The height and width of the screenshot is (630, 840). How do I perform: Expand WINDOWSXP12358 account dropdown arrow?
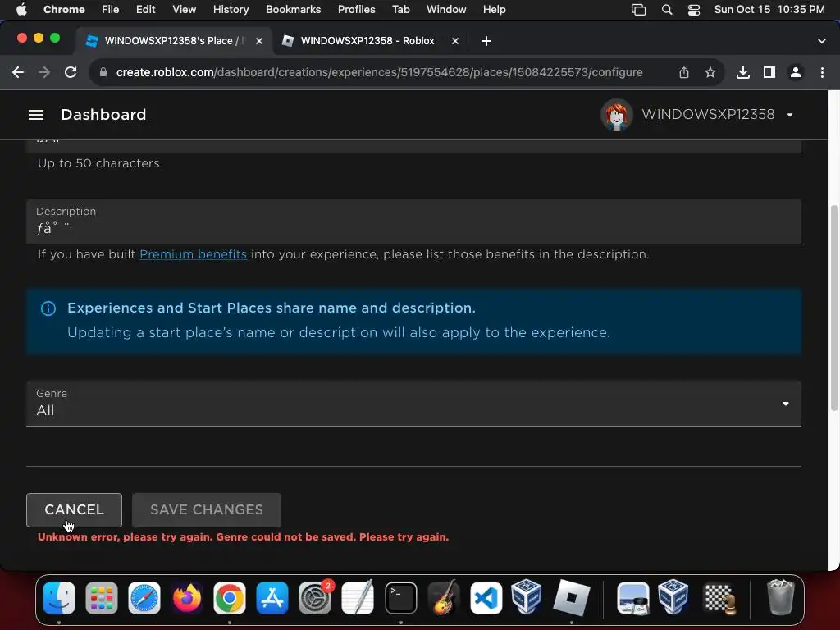click(790, 115)
